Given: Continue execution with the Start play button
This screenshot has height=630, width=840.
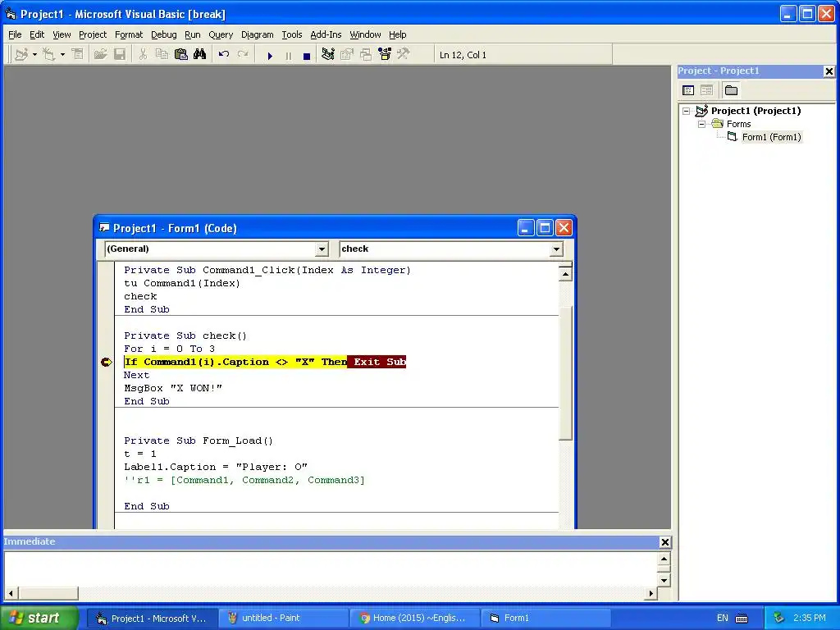Looking at the screenshot, I should (x=270, y=55).
